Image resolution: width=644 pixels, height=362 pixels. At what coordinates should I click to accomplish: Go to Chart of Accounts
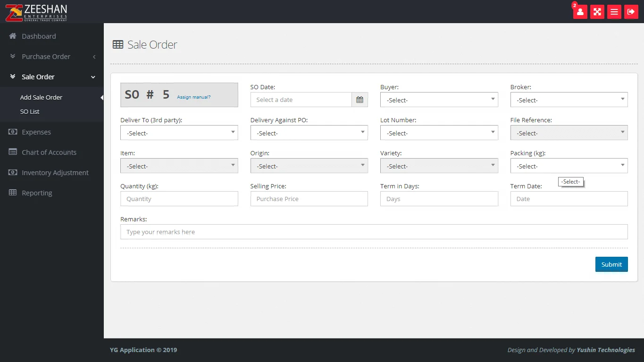click(x=49, y=152)
